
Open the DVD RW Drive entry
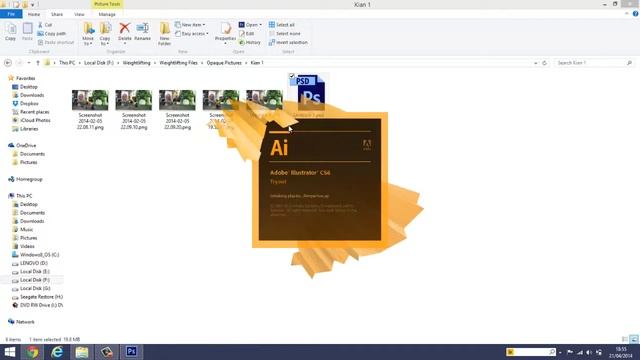(41, 305)
